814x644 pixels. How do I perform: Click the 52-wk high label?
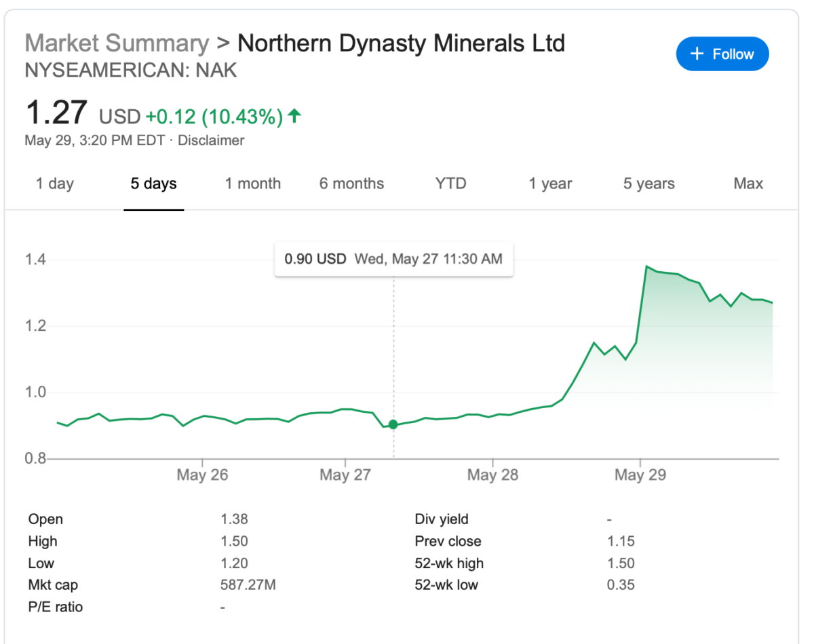[449, 563]
